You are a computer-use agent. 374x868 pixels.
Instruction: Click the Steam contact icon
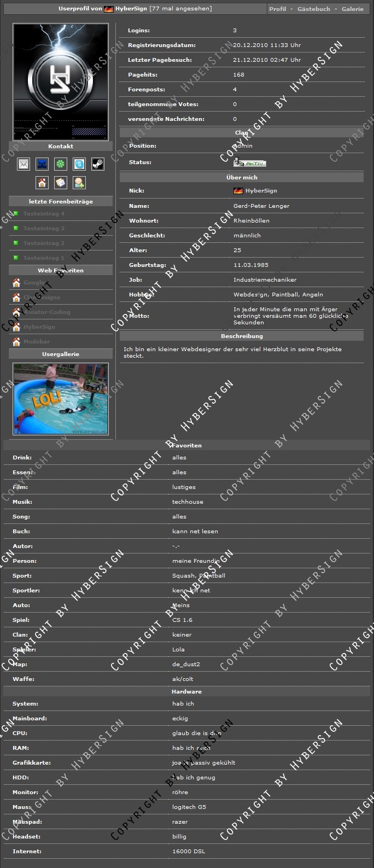point(98,164)
